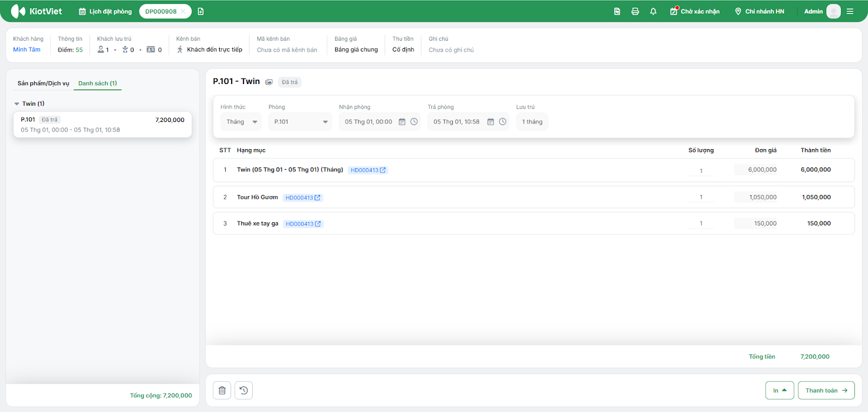Collapse the Twin (1) group
The width and height of the screenshot is (868, 412).
[x=17, y=104]
